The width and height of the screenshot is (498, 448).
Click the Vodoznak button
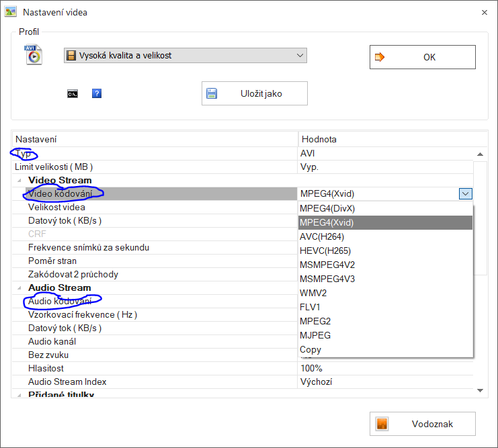(x=422, y=424)
